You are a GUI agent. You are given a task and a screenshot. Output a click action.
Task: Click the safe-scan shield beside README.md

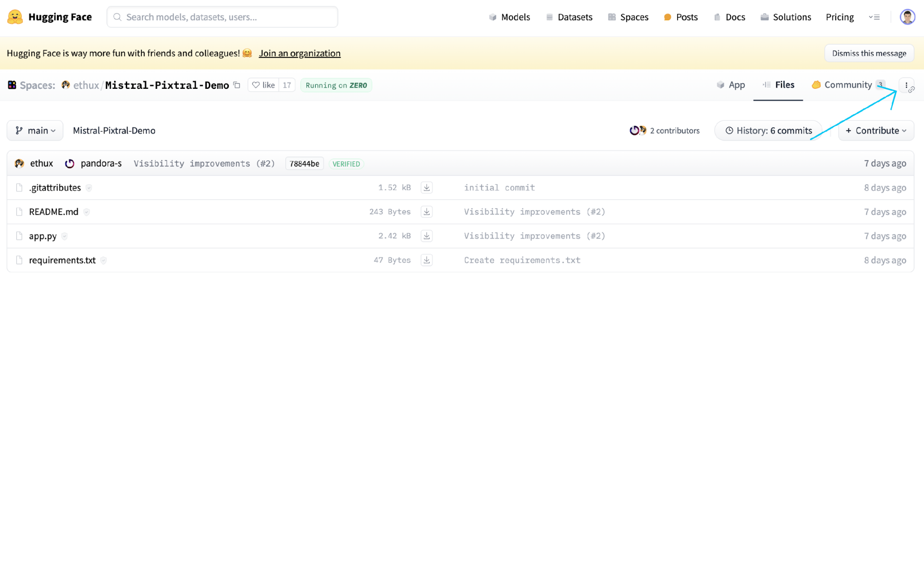pos(86,211)
